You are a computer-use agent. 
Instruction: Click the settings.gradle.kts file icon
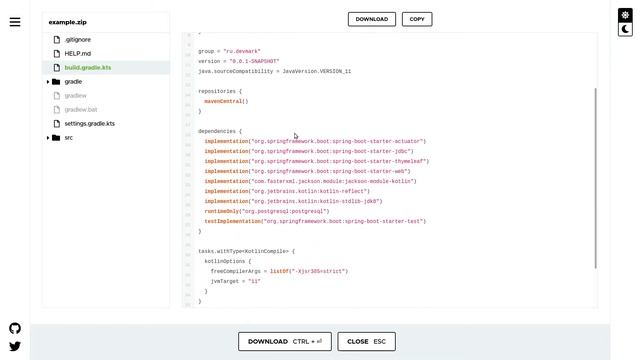click(x=57, y=124)
